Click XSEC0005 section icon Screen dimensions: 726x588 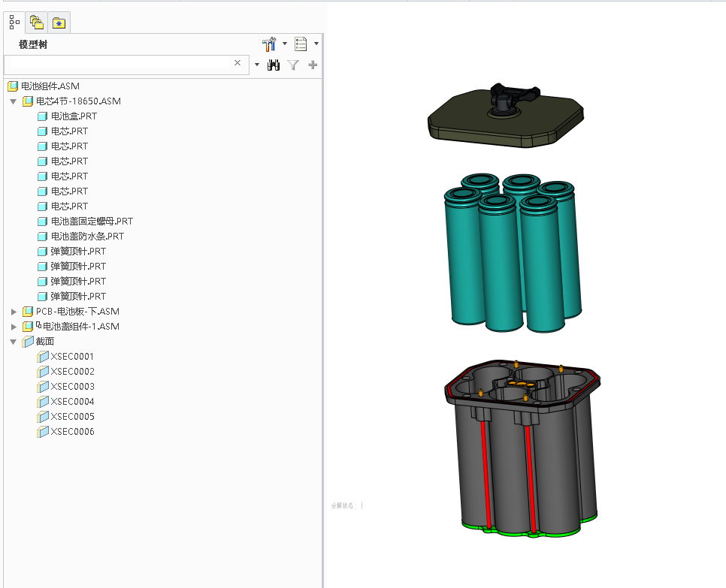(43, 416)
